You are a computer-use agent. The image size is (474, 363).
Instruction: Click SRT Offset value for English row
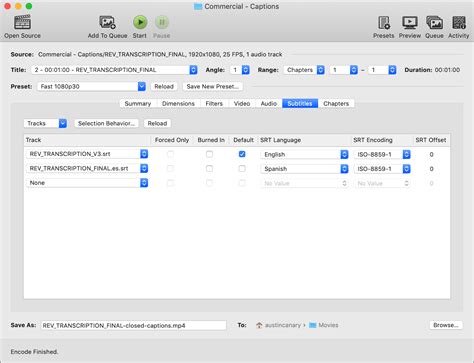coord(431,154)
